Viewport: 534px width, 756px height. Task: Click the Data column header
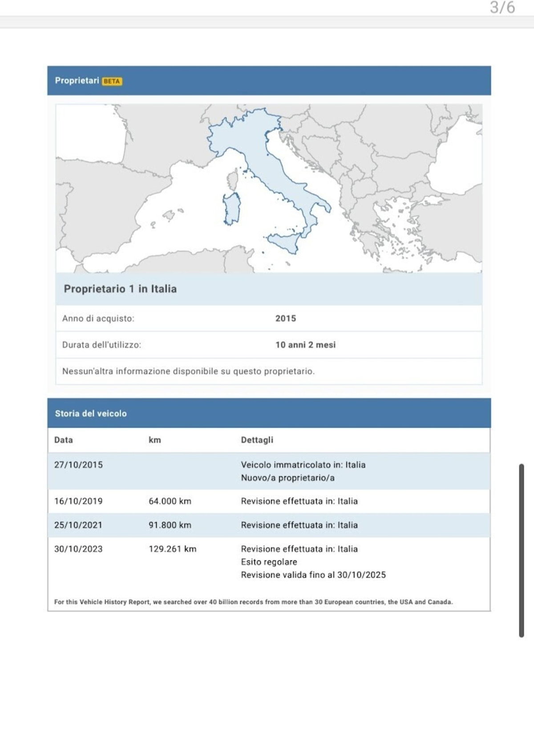point(64,440)
